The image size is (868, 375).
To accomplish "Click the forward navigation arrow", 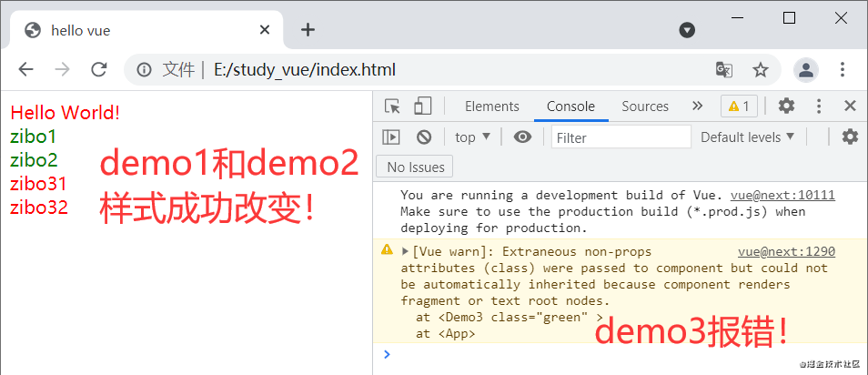I will click(x=63, y=69).
